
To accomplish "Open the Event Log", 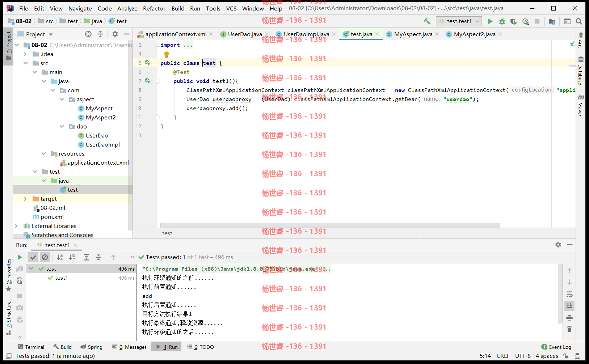I will coord(556,347).
